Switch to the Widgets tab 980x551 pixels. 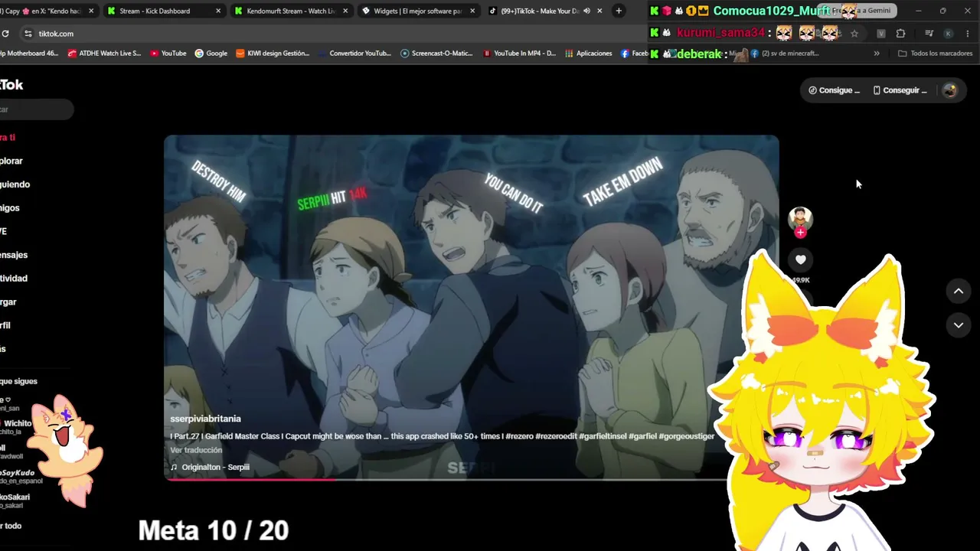417,11
